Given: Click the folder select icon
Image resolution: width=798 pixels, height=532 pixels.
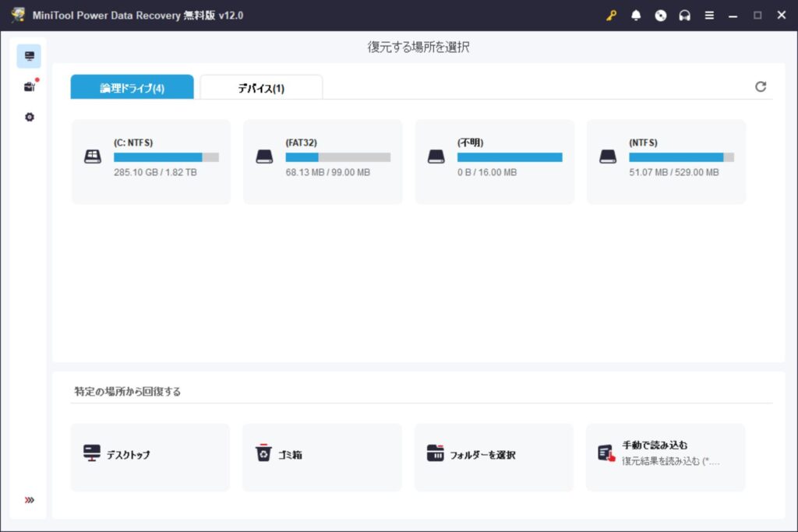Looking at the screenshot, I should click(x=435, y=453).
